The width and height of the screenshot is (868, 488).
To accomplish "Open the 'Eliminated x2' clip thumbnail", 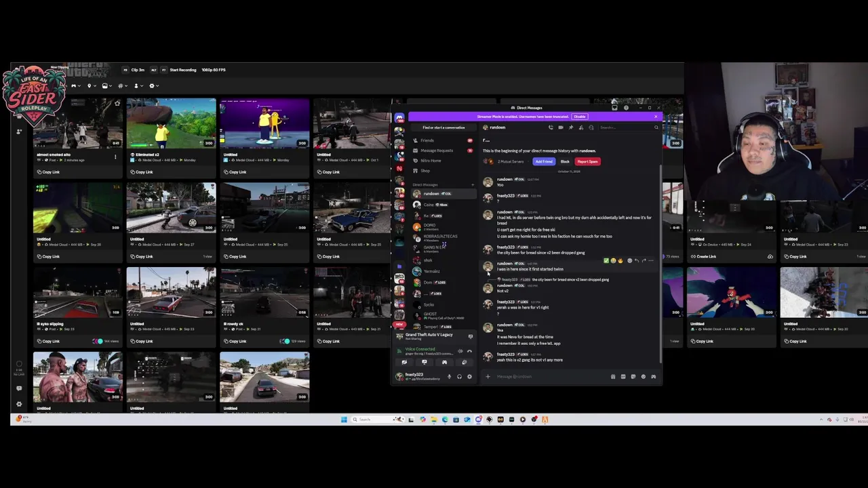I will coord(171,123).
